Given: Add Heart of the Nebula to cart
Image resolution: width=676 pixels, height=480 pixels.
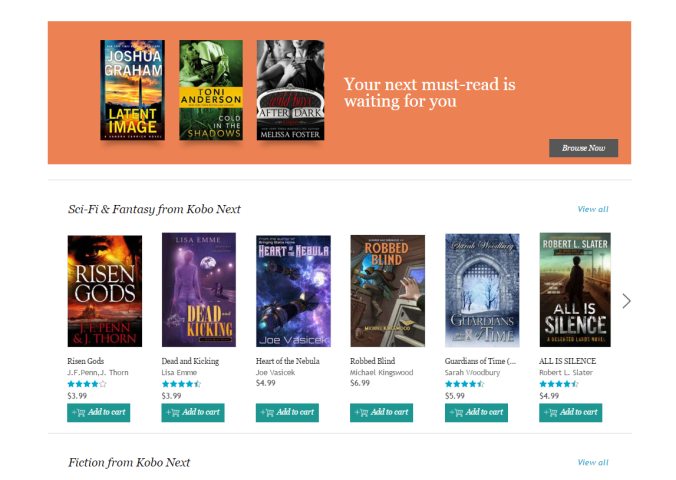Looking at the screenshot, I should click(287, 412).
